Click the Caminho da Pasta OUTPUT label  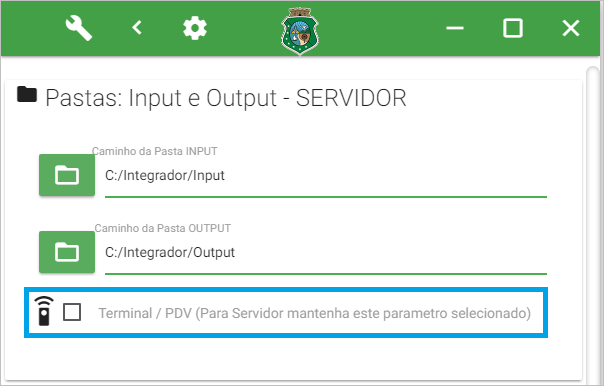point(163,228)
